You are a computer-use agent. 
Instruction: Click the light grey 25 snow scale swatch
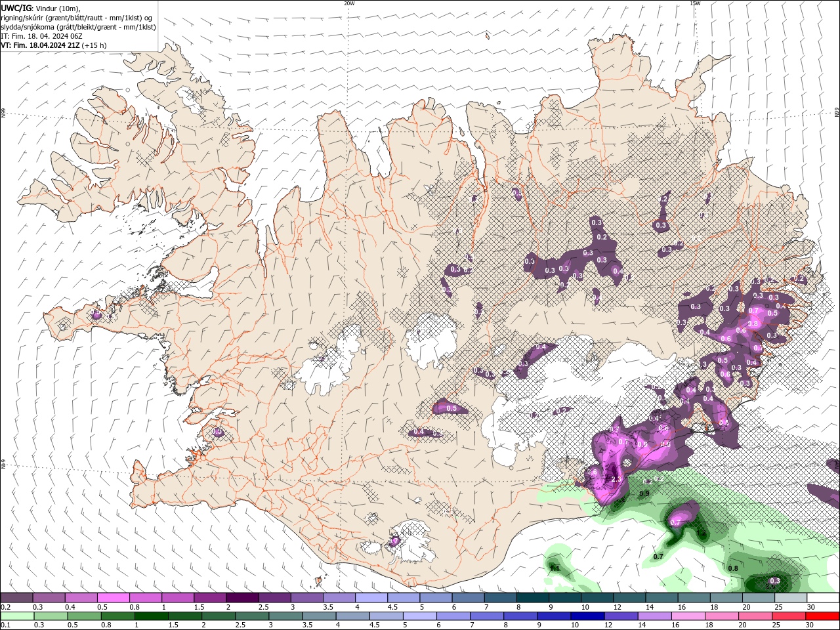(x=790, y=598)
